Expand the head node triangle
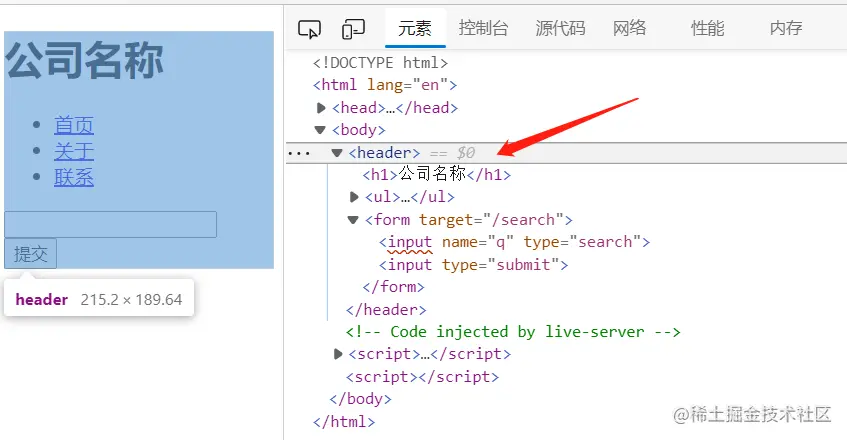The height and width of the screenshot is (440, 847). (x=321, y=108)
